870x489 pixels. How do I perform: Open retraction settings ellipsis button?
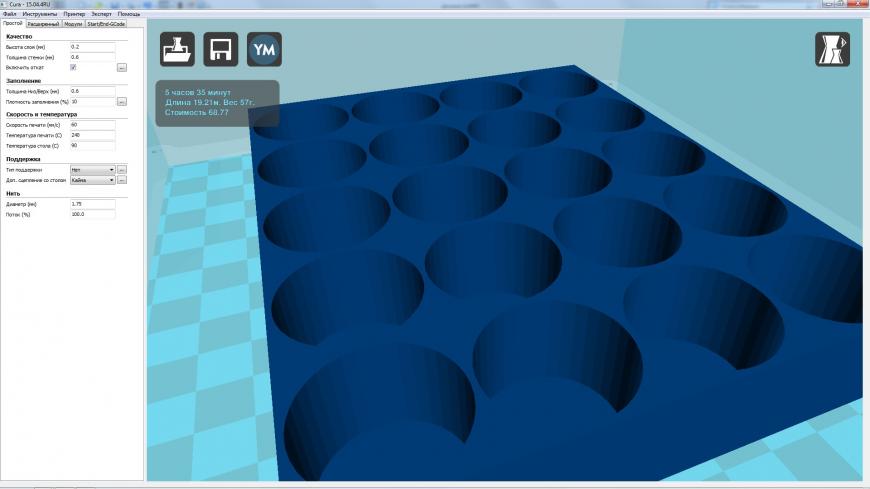coord(122,67)
